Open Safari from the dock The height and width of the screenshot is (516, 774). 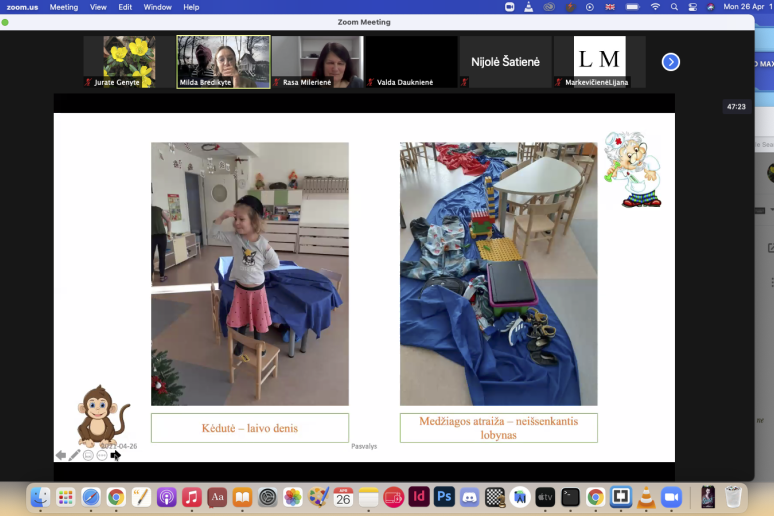click(x=91, y=497)
